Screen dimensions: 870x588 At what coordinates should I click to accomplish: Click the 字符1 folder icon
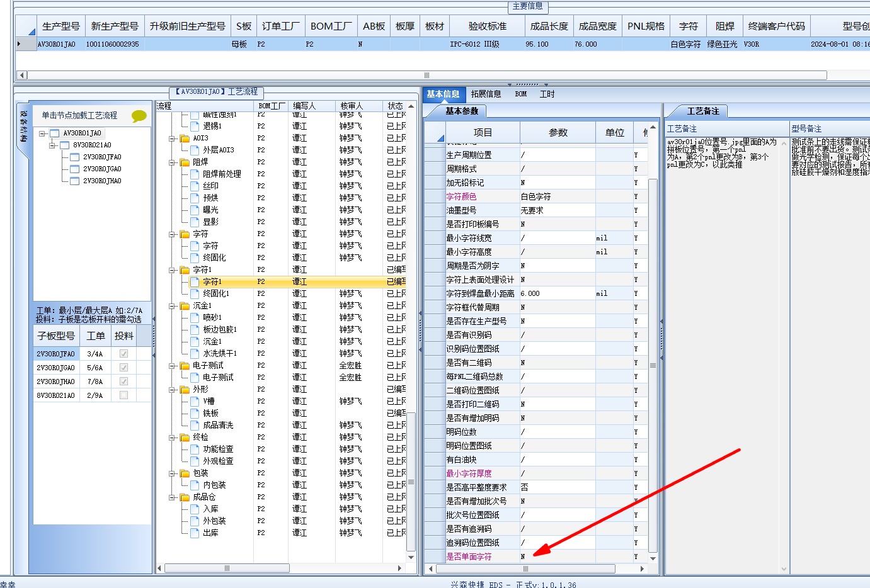pyautogui.click(x=185, y=270)
